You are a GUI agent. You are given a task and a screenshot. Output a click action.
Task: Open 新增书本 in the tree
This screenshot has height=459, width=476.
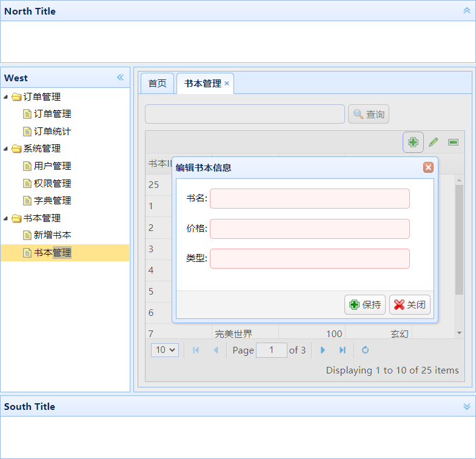(x=52, y=235)
